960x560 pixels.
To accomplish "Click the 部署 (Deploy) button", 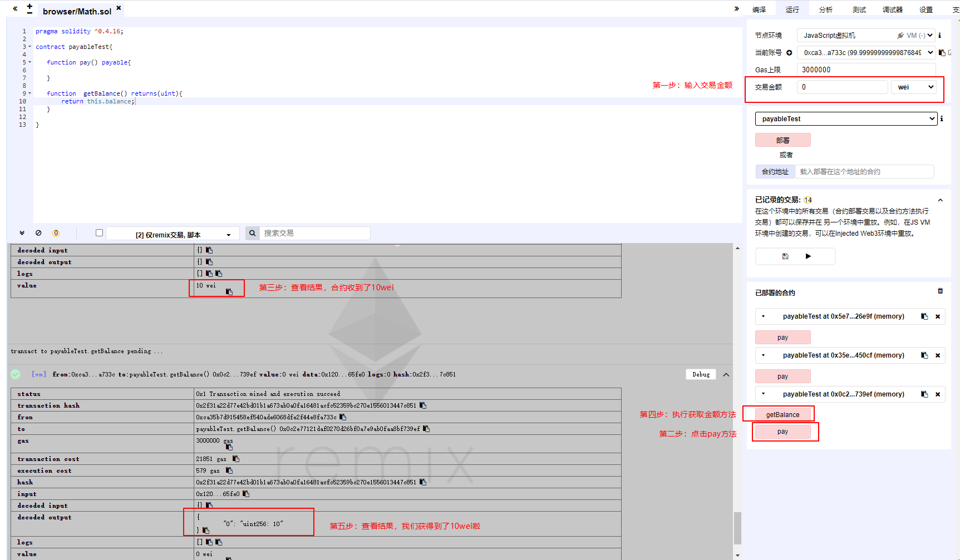I will [x=783, y=140].
